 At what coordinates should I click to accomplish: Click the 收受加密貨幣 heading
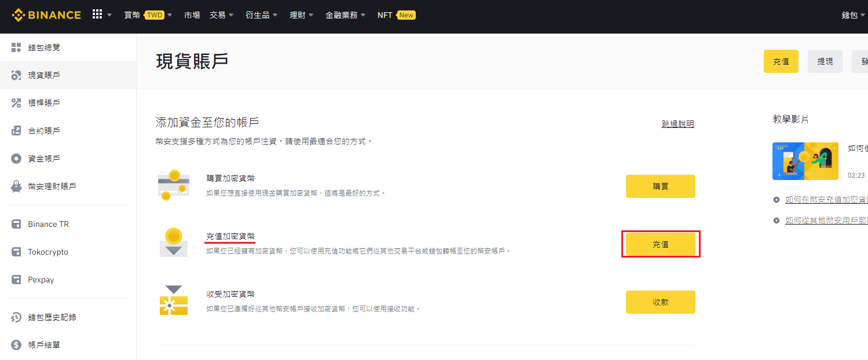click(x=230, y=294)
